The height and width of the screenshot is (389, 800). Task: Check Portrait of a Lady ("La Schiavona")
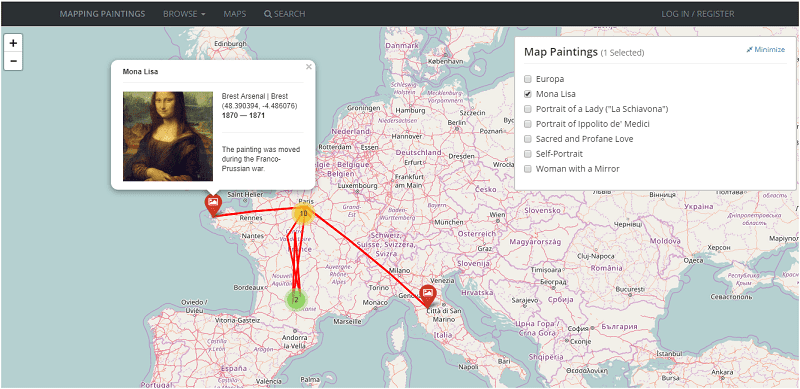(528, 109)
